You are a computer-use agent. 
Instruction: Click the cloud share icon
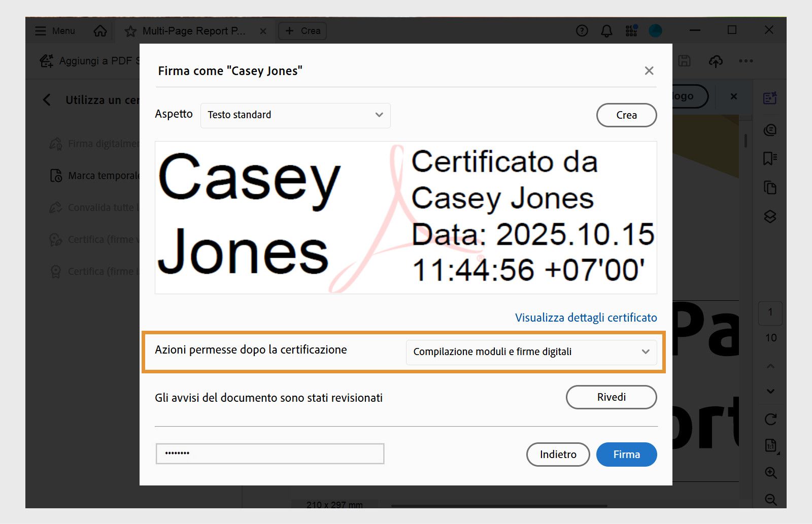[x=716, y=61]
